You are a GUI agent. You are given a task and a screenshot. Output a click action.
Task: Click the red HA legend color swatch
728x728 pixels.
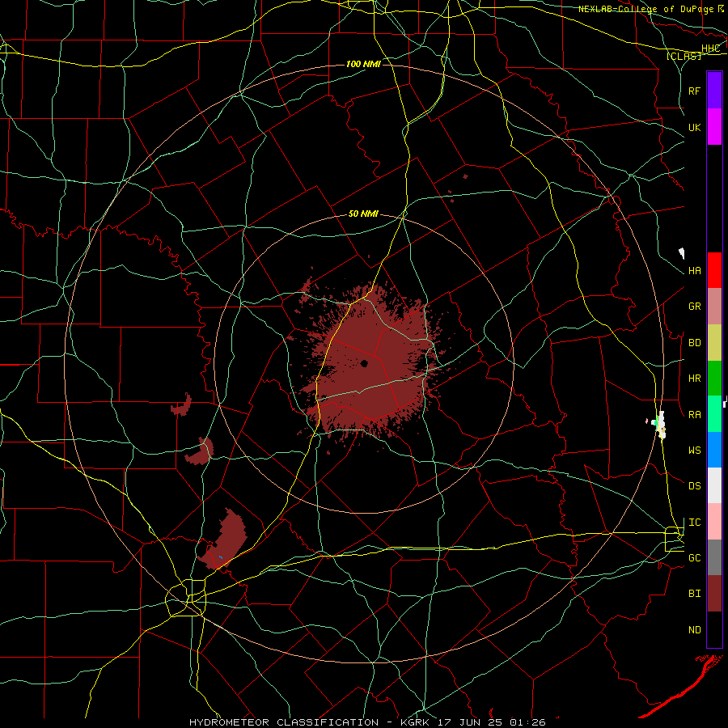pos(714,270)
